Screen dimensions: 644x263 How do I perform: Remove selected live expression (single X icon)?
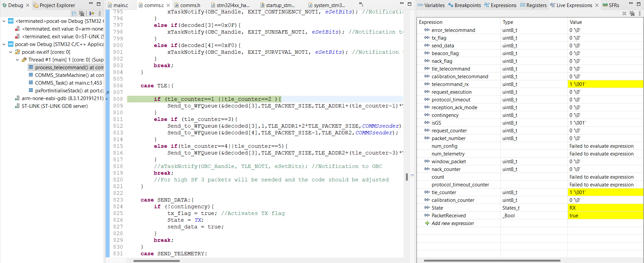coord(624,13)
